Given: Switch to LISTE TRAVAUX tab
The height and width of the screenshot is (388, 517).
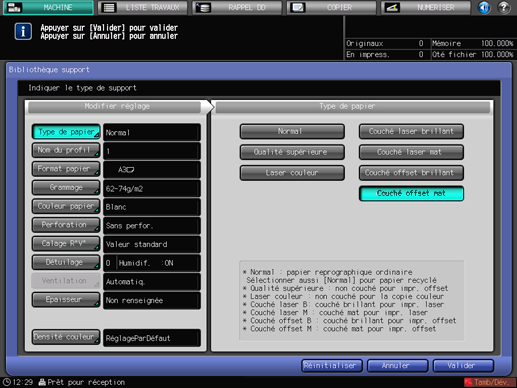Looking at the screenshot, I should [x=143, y=7].
